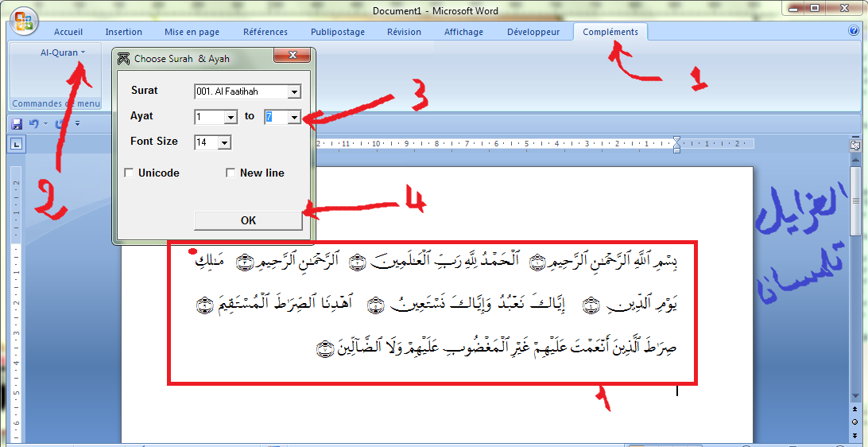Viewport: 868px width, 447px height.
Task: Open the Al-Quran add-in menu
Action: point(63,52)
